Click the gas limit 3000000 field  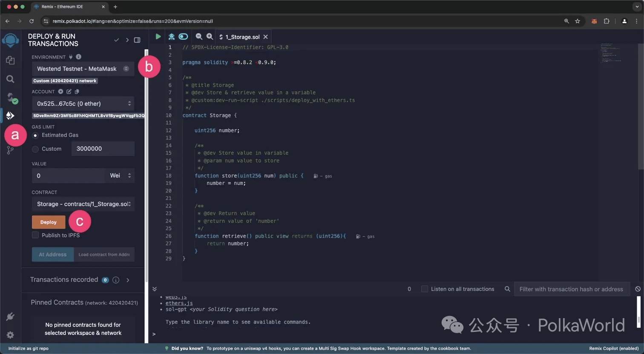click(103, 149)
